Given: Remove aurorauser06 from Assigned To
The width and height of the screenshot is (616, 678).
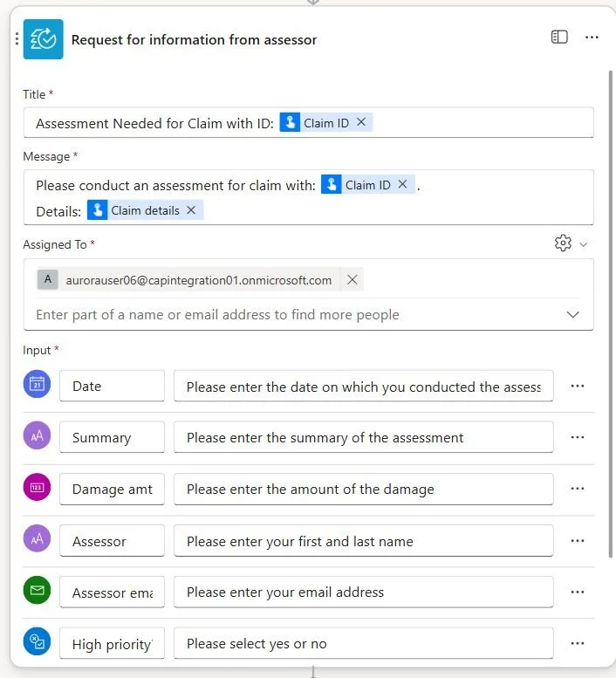Looking at the screenshot, I should (x=352, y=280).
